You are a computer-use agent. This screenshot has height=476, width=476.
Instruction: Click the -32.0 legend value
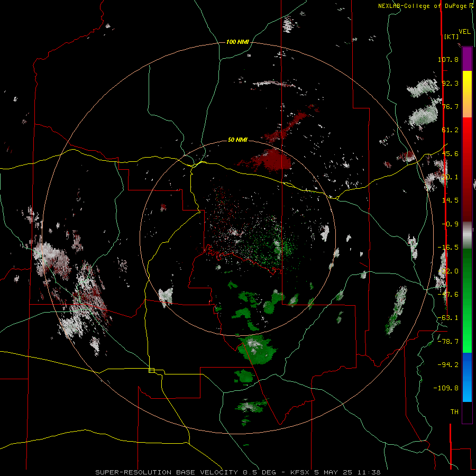[448, 271]
